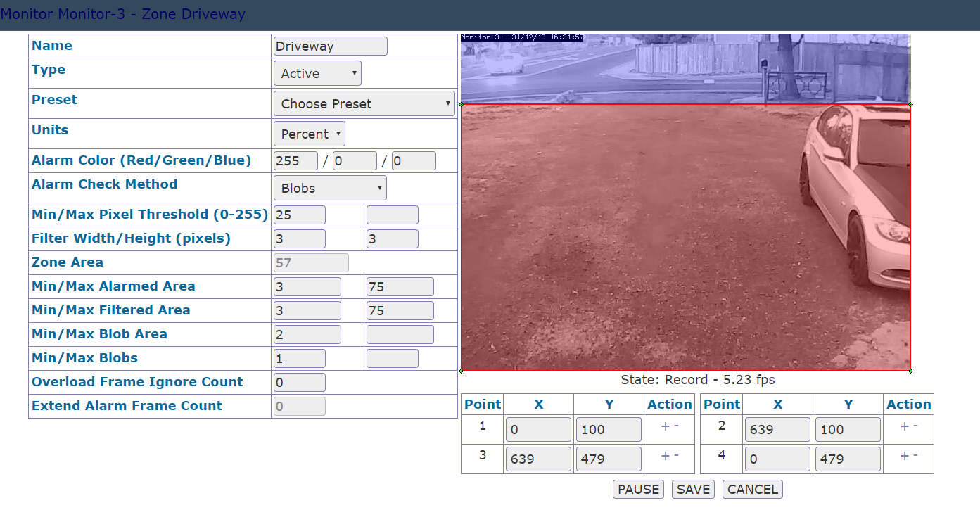Open the Units dropdown showing Percent

309,134
